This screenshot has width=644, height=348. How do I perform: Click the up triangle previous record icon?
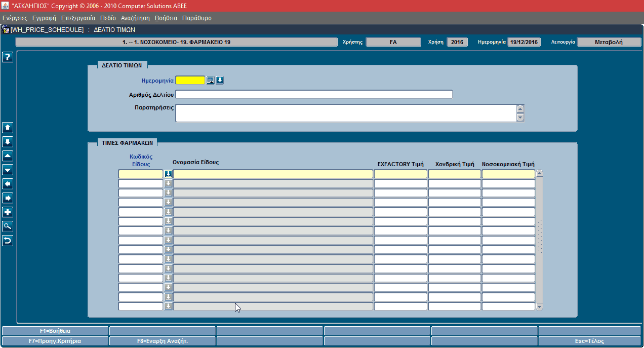point(8,156)
